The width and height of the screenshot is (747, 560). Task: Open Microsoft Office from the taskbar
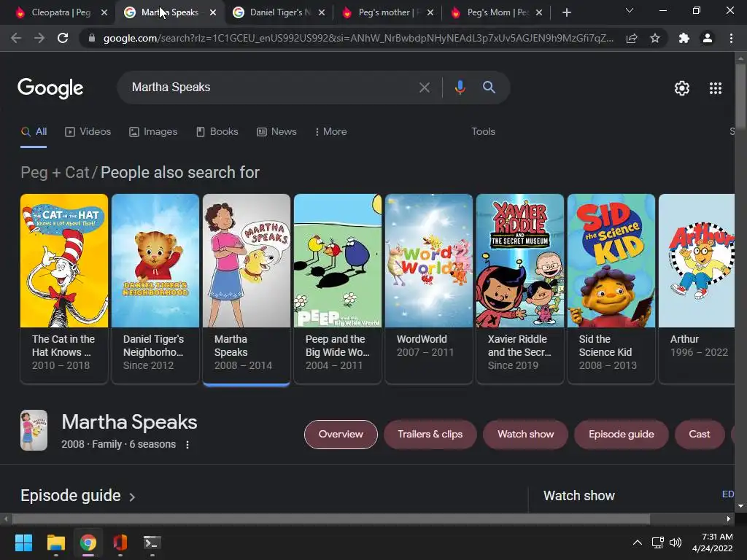(120, 542)
